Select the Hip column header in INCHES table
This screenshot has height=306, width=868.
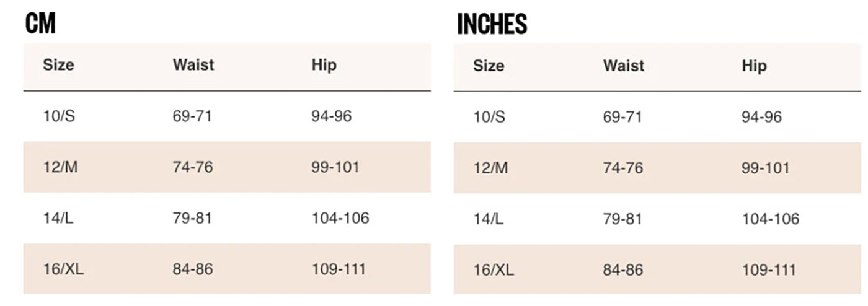point(754,66)
